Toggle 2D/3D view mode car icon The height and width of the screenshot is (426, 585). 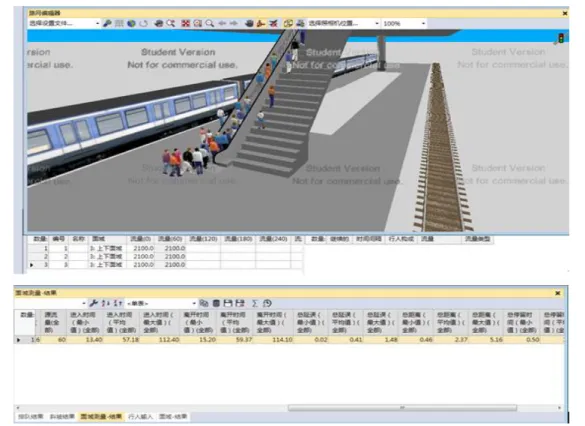[x=159, y=23]
